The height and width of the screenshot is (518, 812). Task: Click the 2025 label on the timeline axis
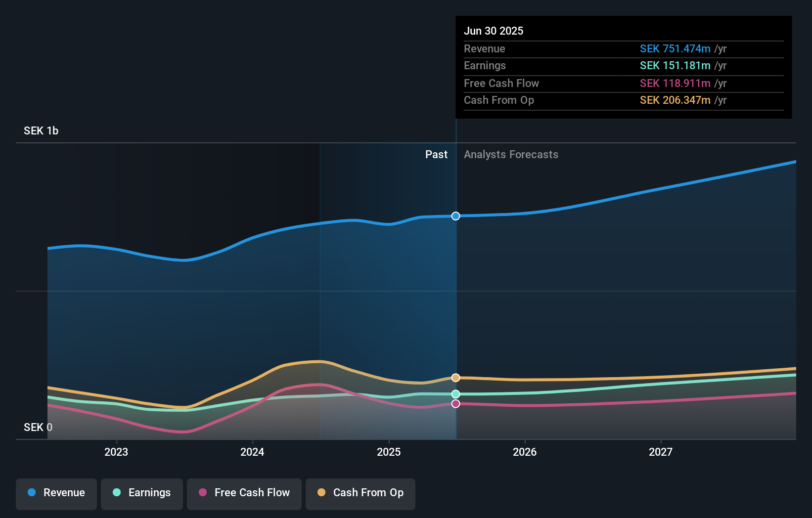click(389, 451)
